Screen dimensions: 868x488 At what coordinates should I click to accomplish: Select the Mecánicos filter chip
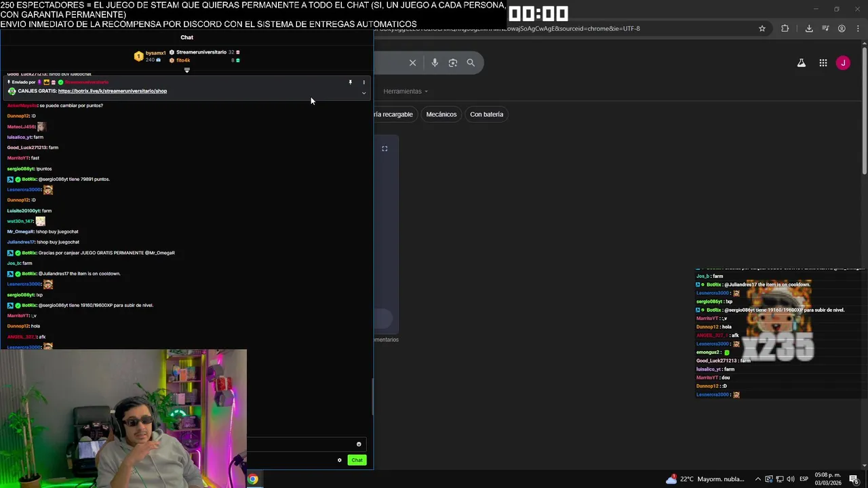click(x=441, y=115)
